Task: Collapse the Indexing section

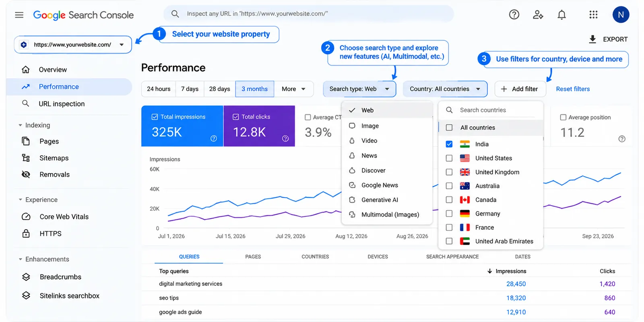Action: pos(21,125)
